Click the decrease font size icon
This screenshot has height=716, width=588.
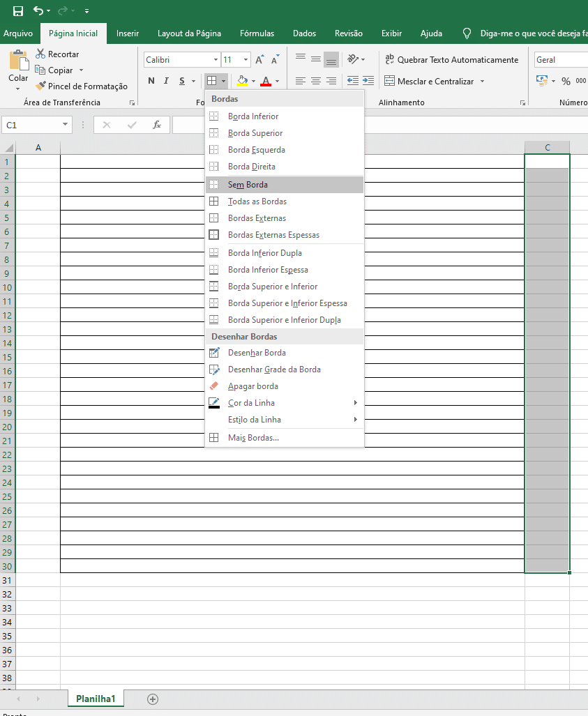pyautogui.click(x=275, y=60)
